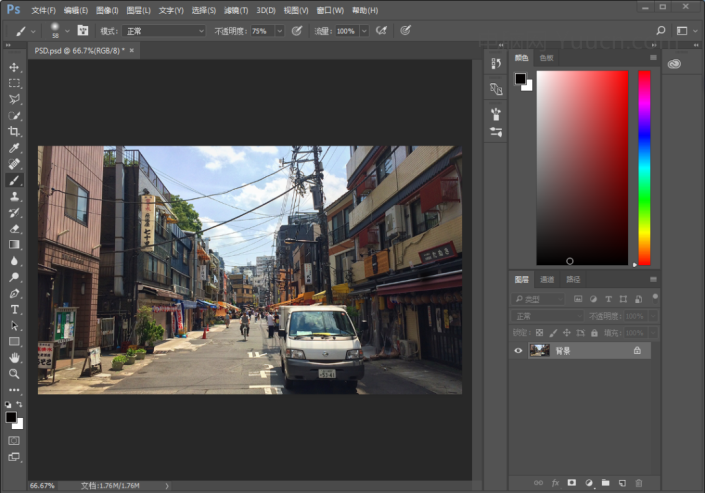
Task: Toggle pressure for opacity button
Action: [x=296, y=31]
